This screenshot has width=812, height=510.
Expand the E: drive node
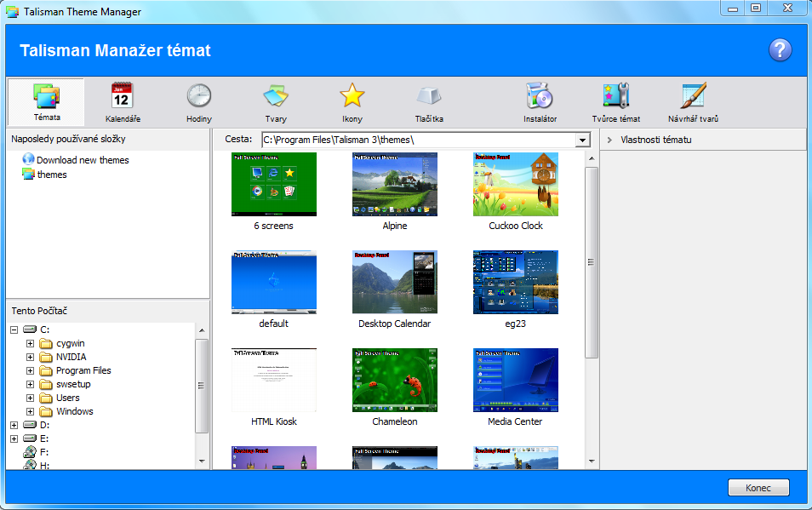click(14, 438)
